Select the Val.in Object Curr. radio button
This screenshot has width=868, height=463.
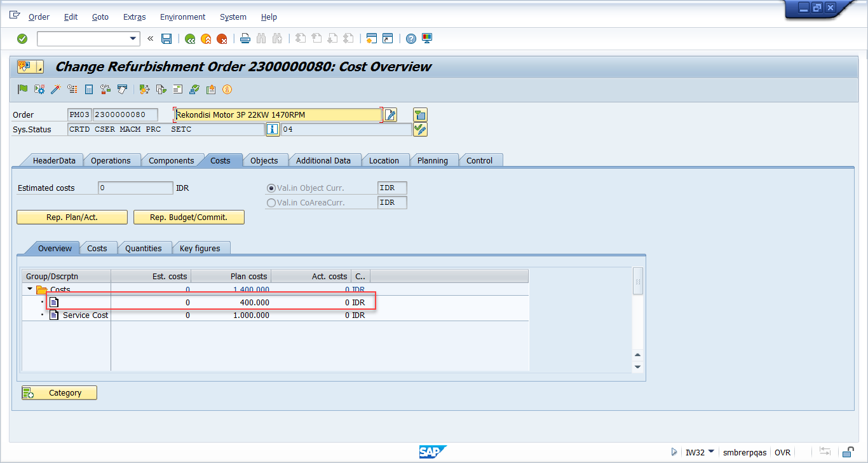271,188
